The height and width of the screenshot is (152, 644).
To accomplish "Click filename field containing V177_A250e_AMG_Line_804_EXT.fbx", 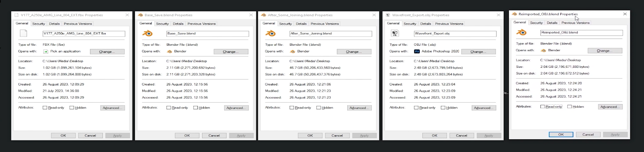I will coord(84,33).
